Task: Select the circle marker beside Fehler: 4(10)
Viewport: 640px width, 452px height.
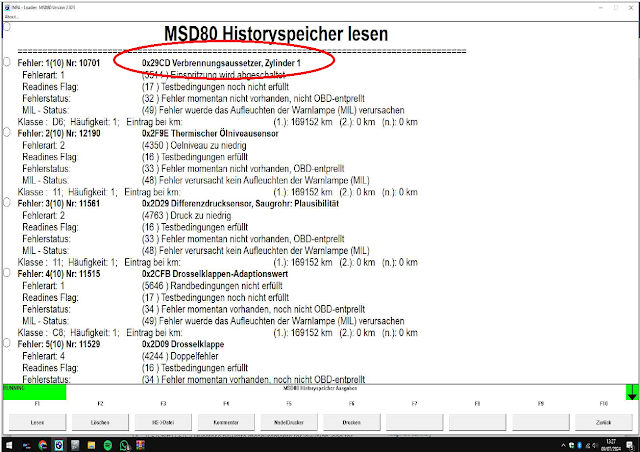Action: coord(7,272)
